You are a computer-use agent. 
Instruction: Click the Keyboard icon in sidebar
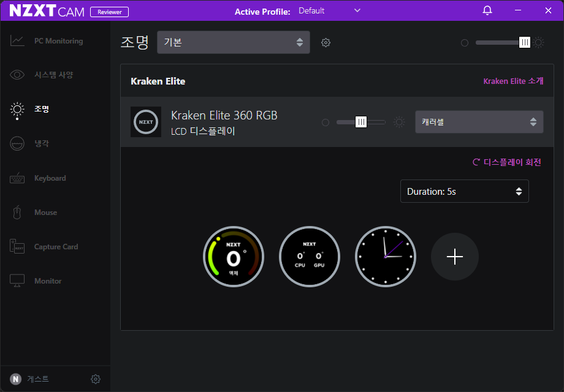(17, 178)
